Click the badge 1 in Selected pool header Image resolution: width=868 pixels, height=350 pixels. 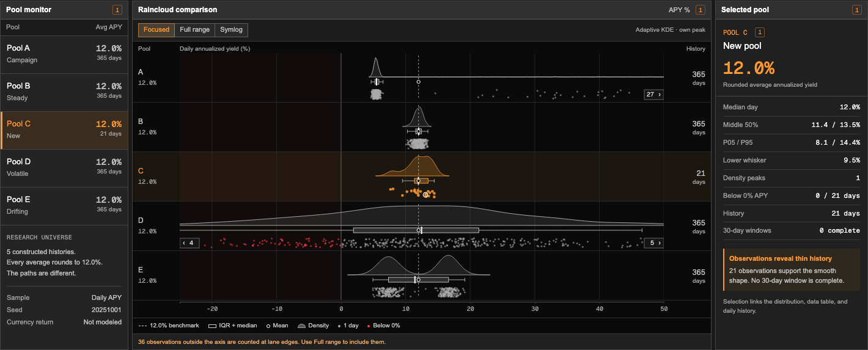click(857, 10)
